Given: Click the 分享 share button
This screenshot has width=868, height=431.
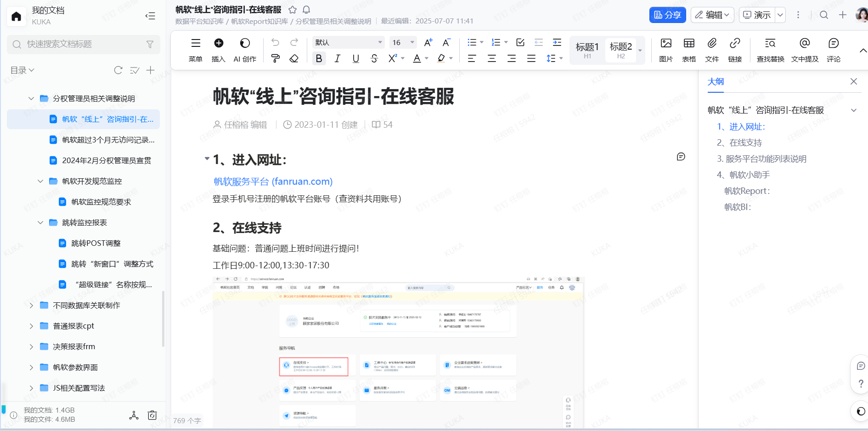Looking at the screenshot, I should 667,15.
